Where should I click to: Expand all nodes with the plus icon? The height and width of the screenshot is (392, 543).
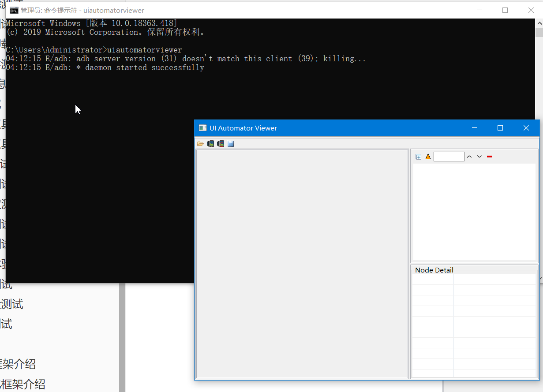point(419,157)
